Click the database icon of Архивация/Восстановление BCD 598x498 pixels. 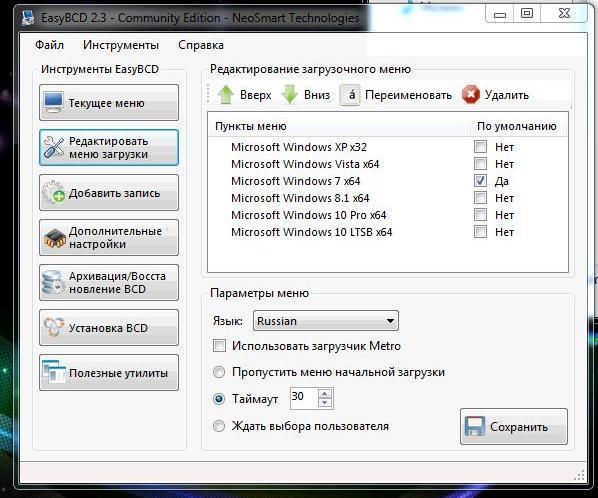pyautogui.click(x=53, y=283)
